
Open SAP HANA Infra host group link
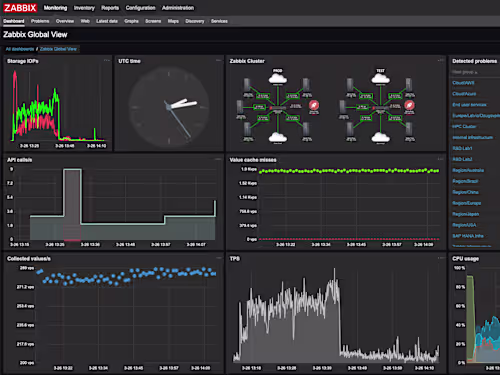tap(468, 236)
